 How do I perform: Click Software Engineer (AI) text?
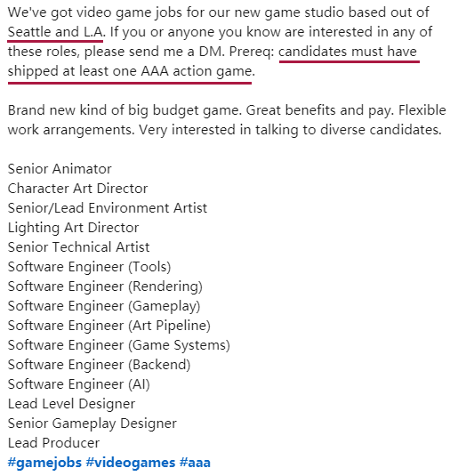[x=79, y=384]
